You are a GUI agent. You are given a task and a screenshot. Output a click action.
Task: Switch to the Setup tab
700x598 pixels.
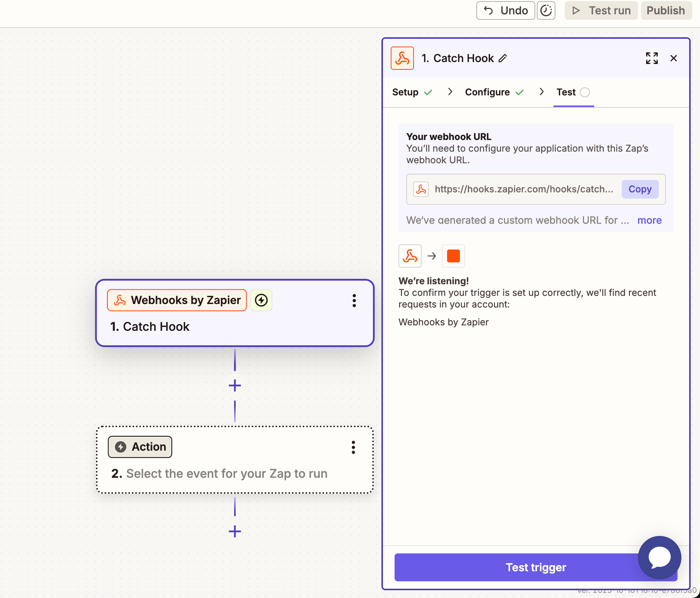(412, 92)
